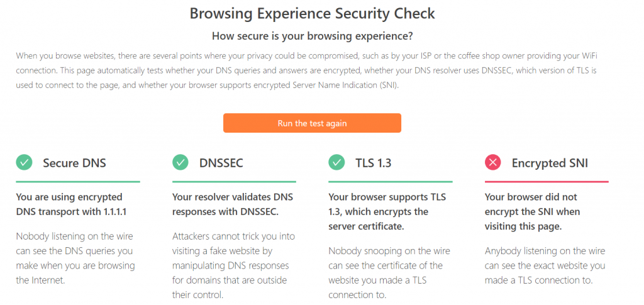Viewport: 644px width, 305px height.
Task: Click the green checkmark beside DNSSEC
Action: [180, 163]
